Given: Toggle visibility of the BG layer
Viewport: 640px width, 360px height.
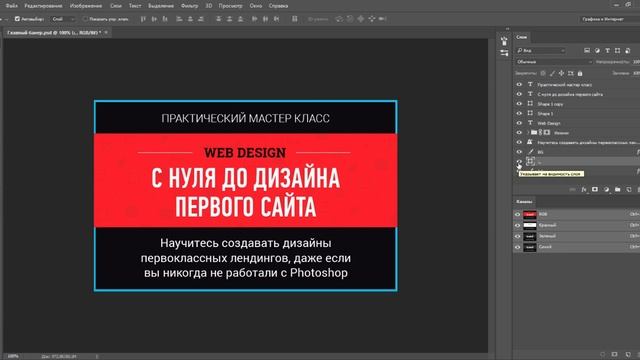Looking at the screenshot, I should (x=519, y=152).
